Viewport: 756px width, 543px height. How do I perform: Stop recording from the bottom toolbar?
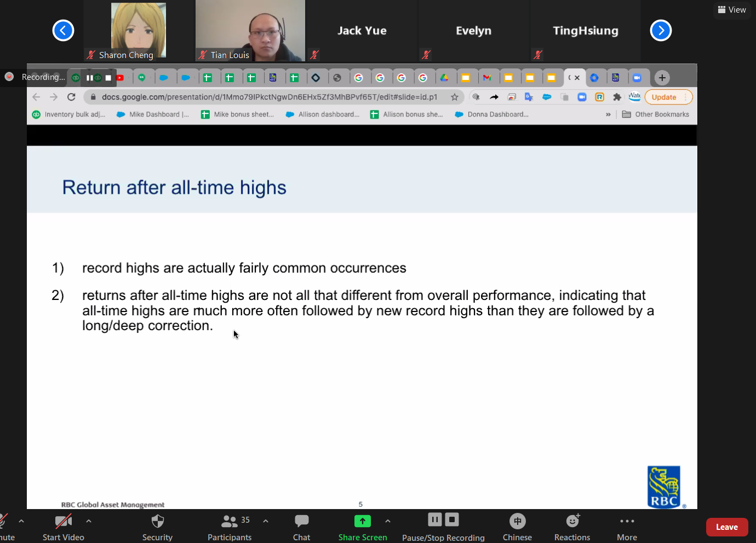(452, 519)
